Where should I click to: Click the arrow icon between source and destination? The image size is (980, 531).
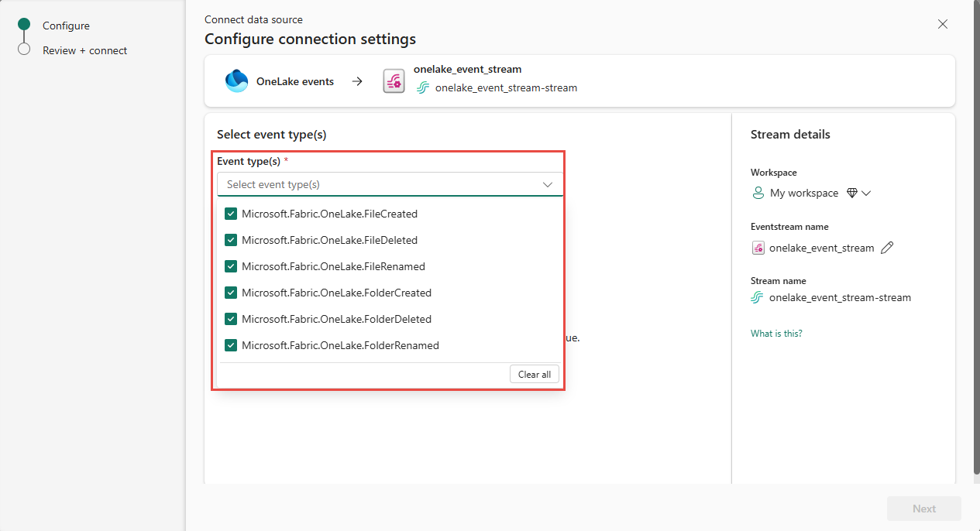pyautogui.click(x=357, y=81)
